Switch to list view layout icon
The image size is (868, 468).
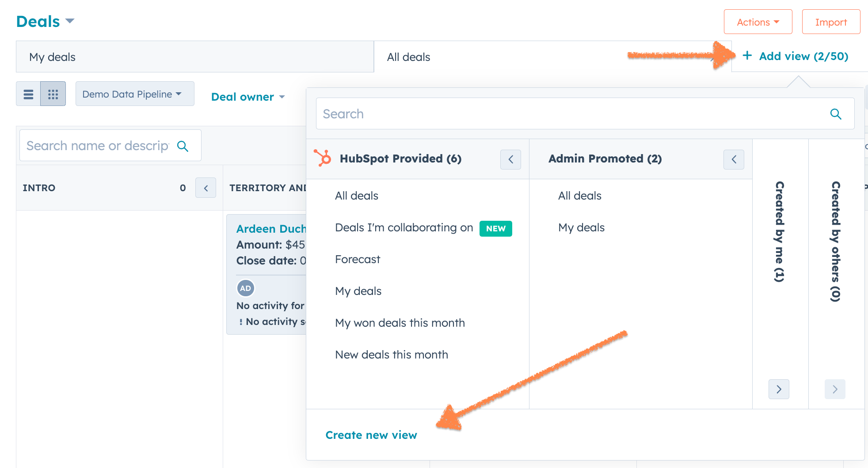coord(28,94)
